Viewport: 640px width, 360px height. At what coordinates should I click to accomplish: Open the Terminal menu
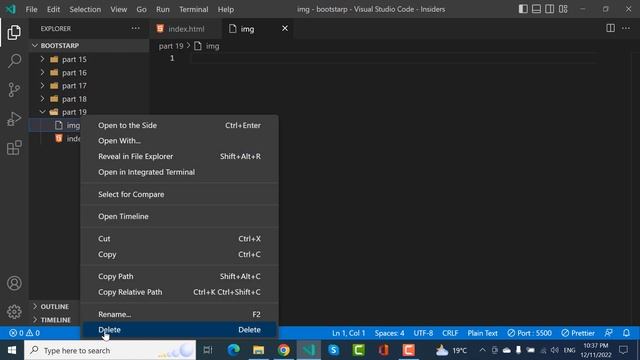[x=193, y=9]
